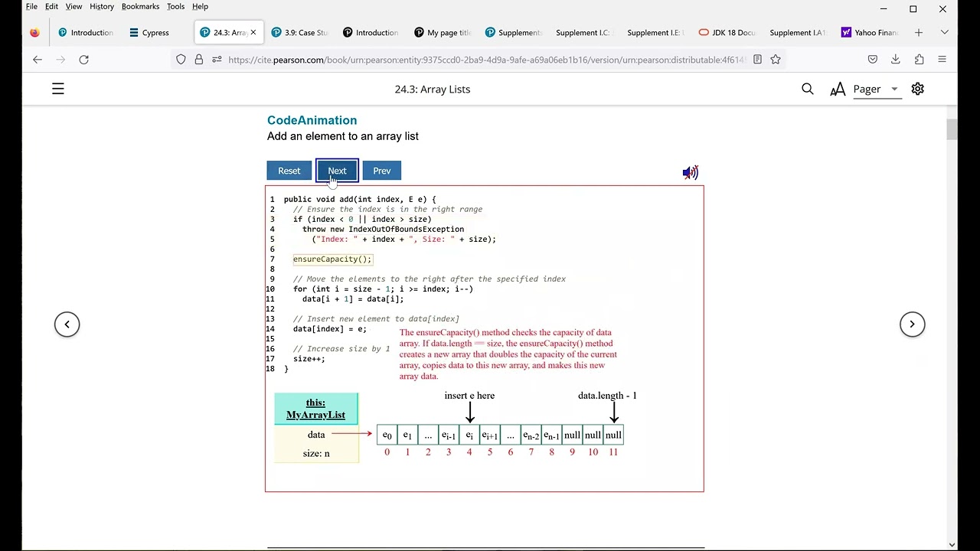Click the Next button
Viewport: 980px width, 551px height.
pos(337,171)
